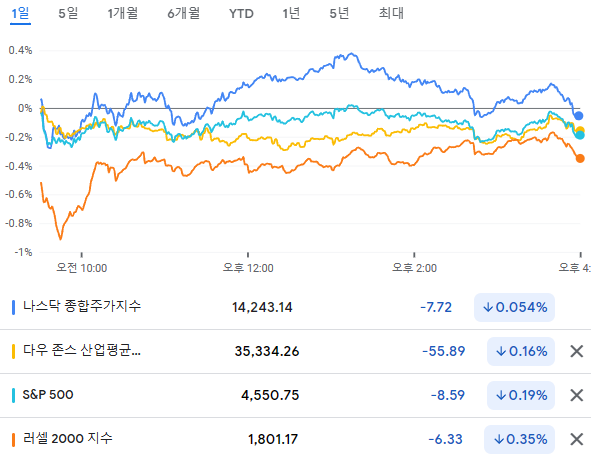Remove S&P 500 from comparison
This screenshot has height=456, width=591.
(x=577, y=395)
